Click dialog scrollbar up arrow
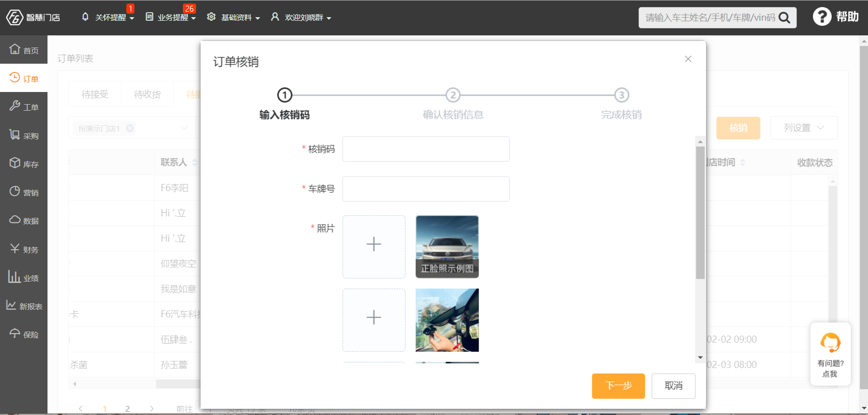Viewport: 868px width, 415px height. (x=700, y=142)
